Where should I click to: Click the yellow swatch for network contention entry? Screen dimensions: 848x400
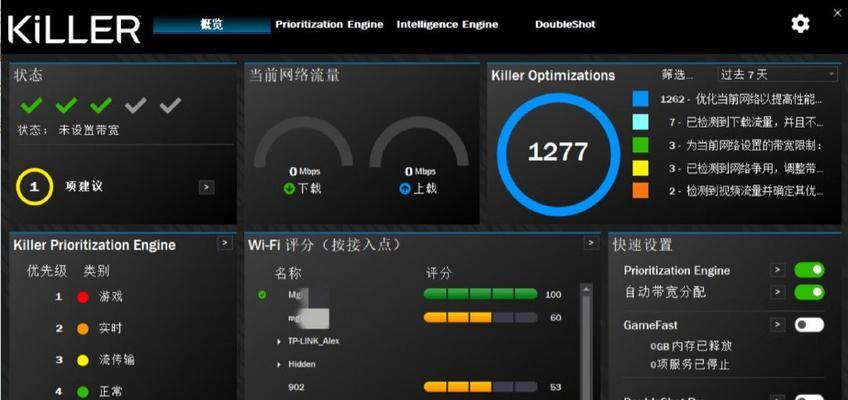[640, 168]
